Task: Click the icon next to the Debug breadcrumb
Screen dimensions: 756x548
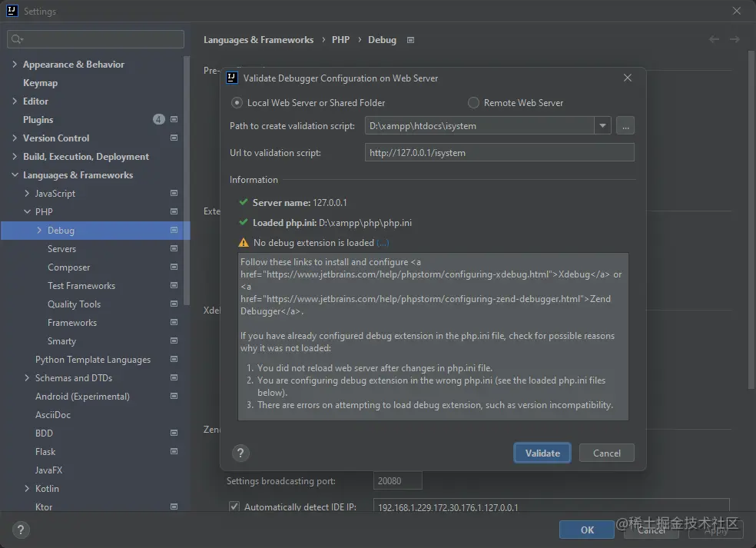Action: pos(410,40)
